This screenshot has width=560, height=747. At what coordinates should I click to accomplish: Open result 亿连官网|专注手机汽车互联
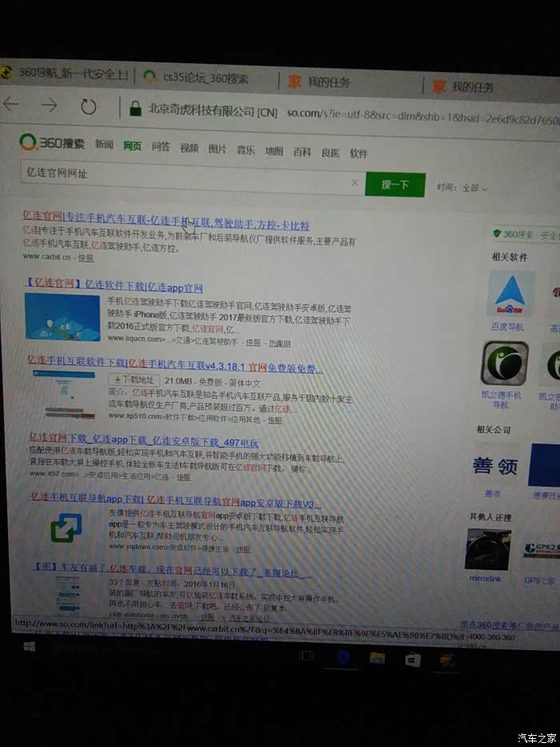[x=166, y=220]
